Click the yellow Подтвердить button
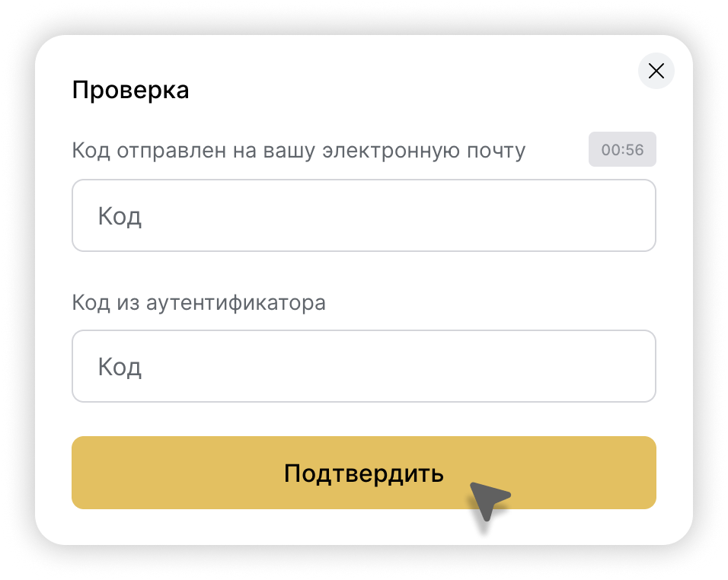 (x=363, y=473)
